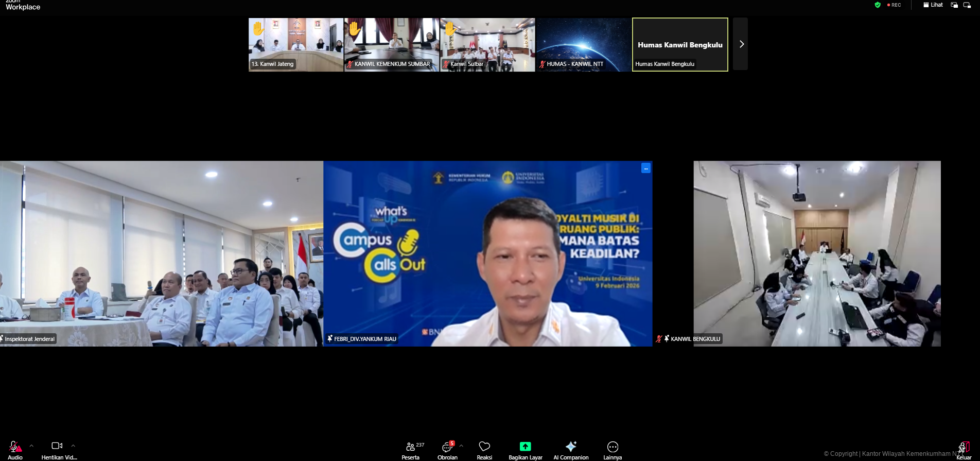
Task: Click the REC recording indicator
Action: (x=895, y=5)
